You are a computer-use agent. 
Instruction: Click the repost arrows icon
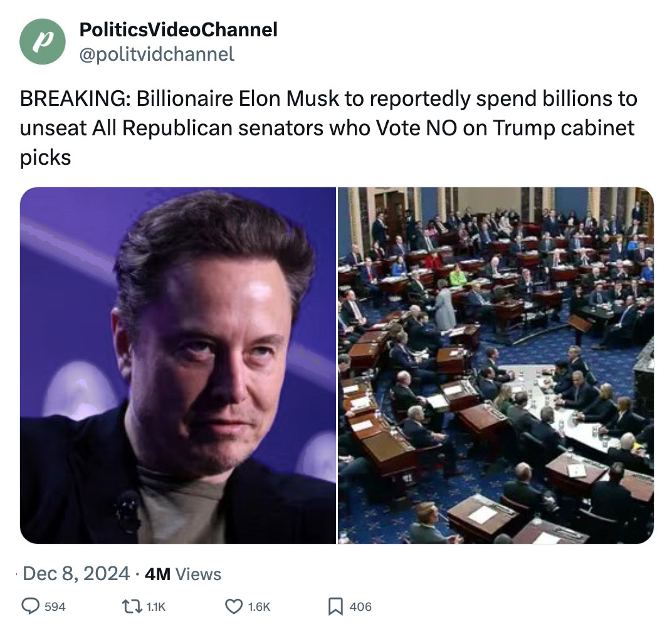point(132,606)
